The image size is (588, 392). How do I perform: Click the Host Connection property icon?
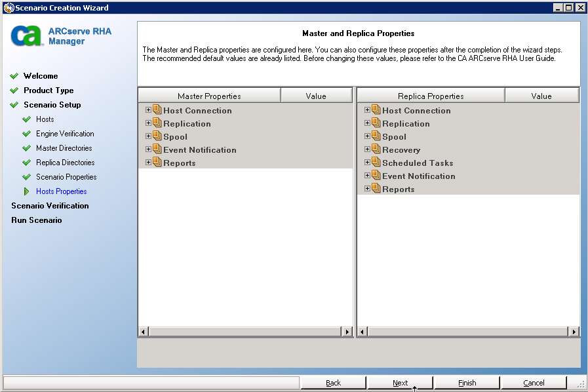coord(157,110)
